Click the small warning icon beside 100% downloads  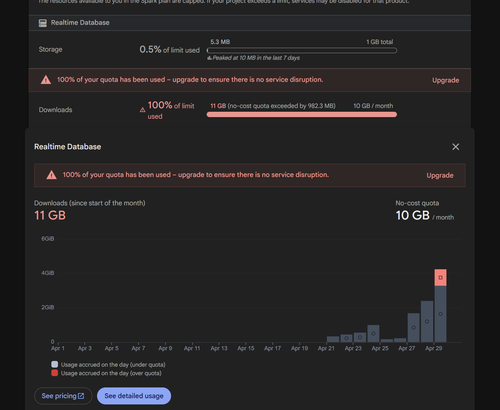coord(143,110)
